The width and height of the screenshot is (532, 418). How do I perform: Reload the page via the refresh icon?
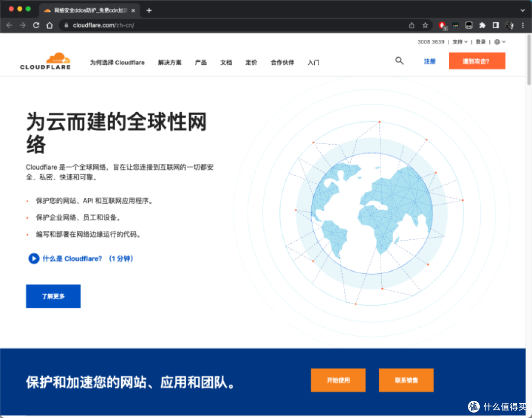click(x=36, y=25)
